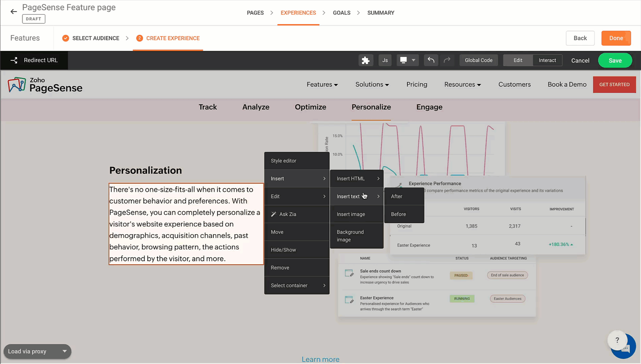
Task: Expand the Insert submenu chevron
Action: [324, 179]
